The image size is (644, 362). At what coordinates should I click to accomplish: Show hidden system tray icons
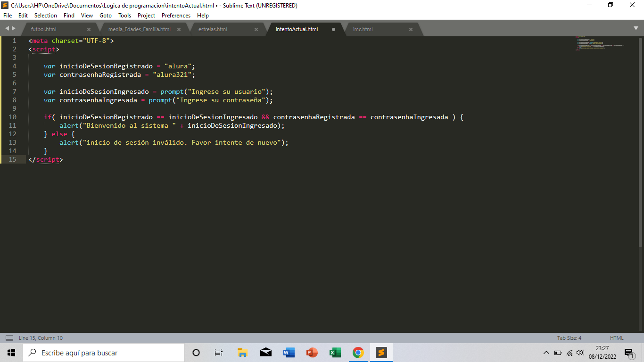coord(546,353)
